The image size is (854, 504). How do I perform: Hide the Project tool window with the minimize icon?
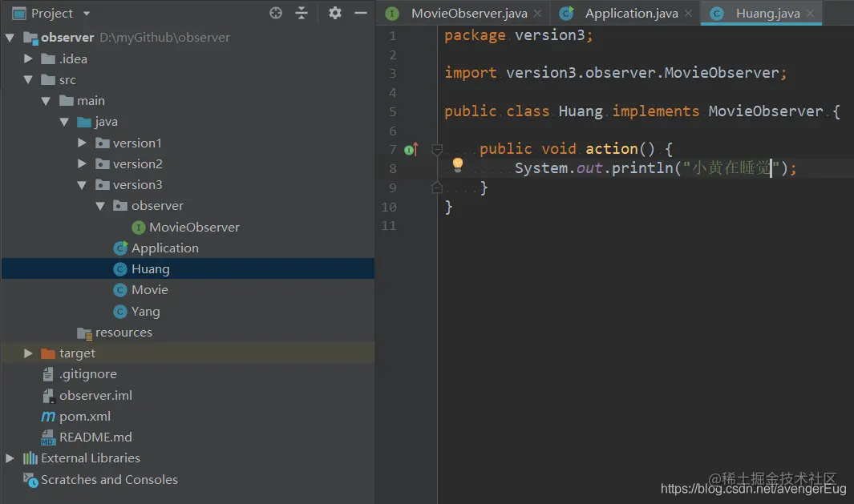point(361,13)
